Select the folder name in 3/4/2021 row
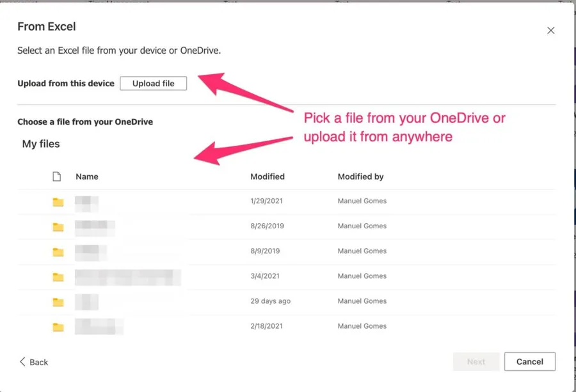Image resolution: width=576 pixels, height=392 pixels. pos(127,277)
